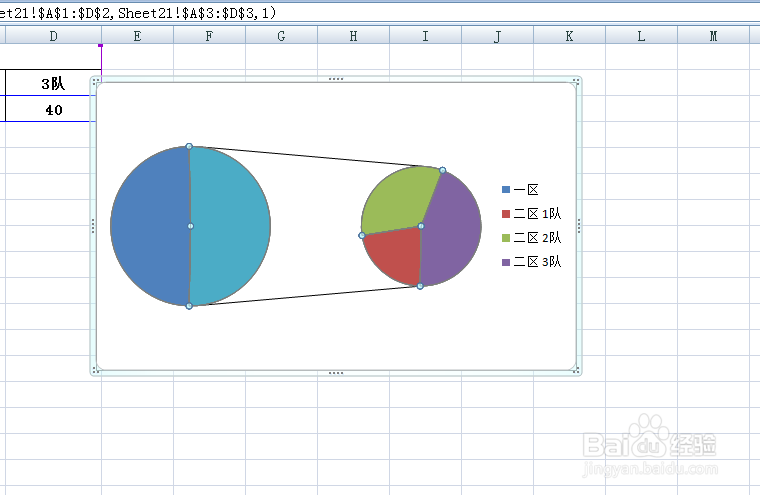Select column K header

coord(570,35)
